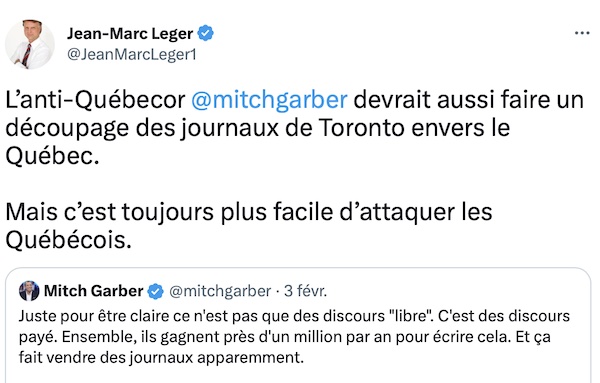Click the bordered quoted tweet card by Mitch Garber

(298, 325)
